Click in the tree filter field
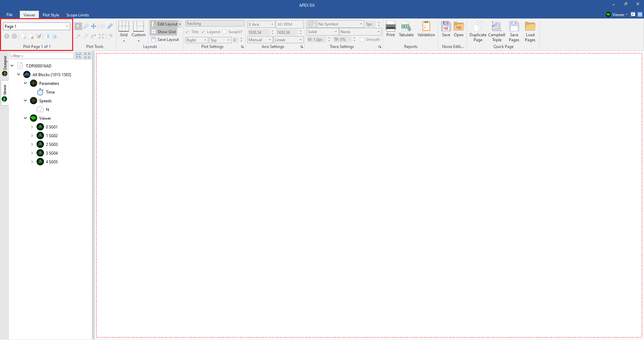 (42, 56)
